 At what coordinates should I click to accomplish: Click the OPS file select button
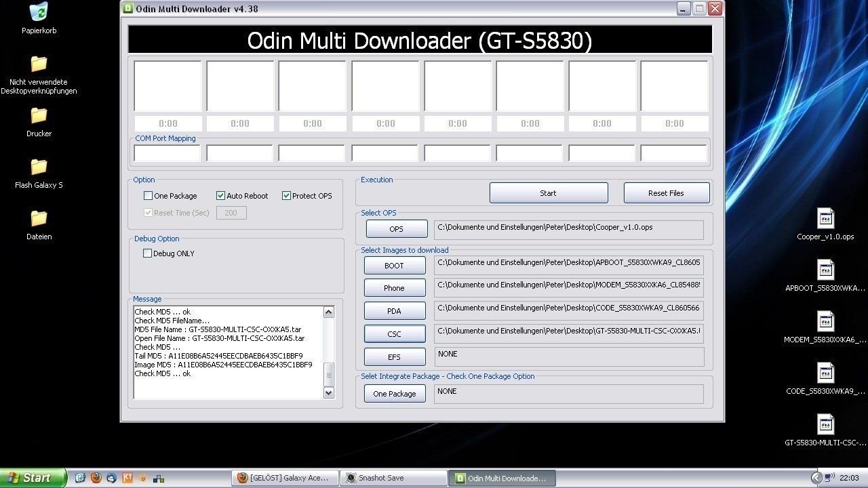[397, 229]
